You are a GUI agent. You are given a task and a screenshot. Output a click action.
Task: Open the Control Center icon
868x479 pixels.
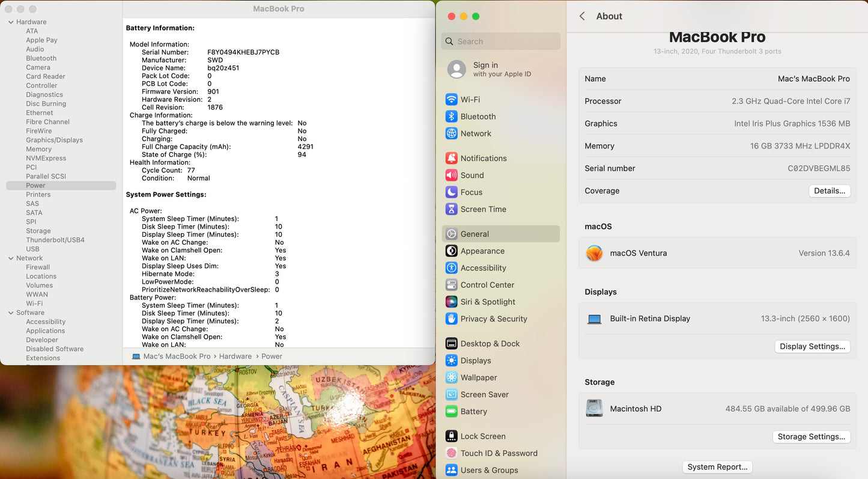point(451,285)
